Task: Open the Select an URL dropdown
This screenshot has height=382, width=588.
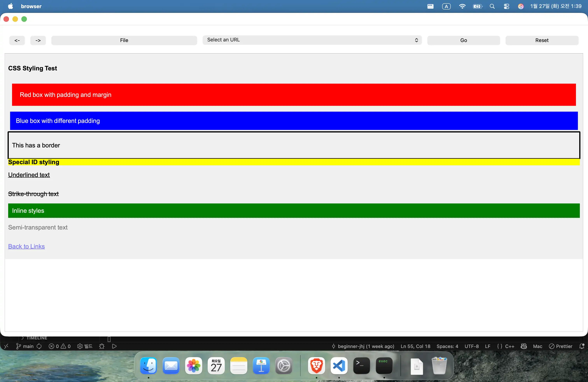Action: tap(312, 40)
